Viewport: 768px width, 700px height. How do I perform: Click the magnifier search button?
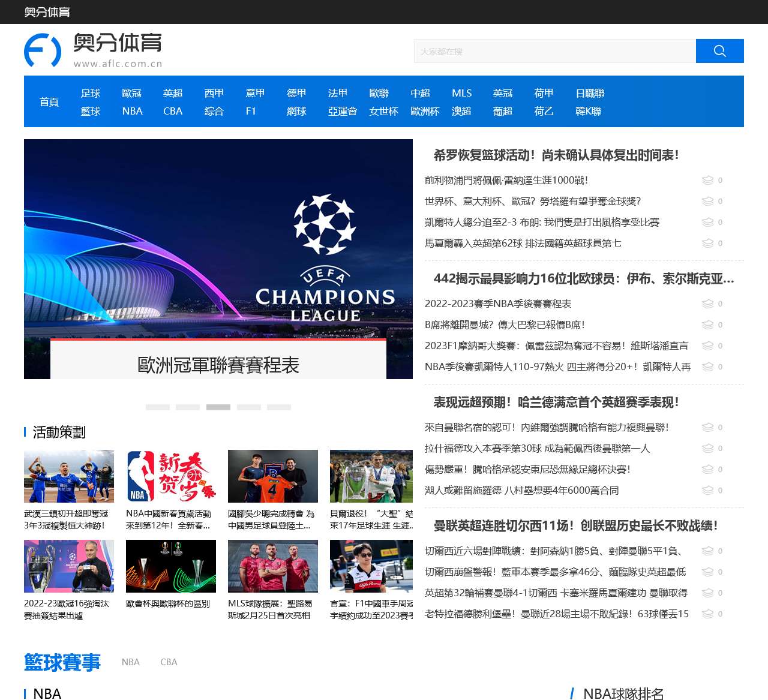[719, 51]
